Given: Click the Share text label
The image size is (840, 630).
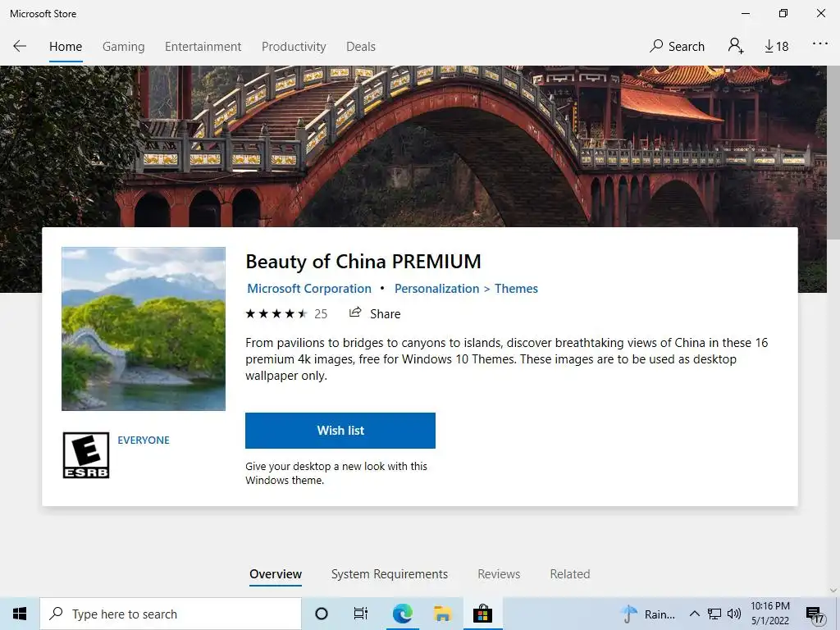Looking at the screenshot, I should (x=386, y=314).
